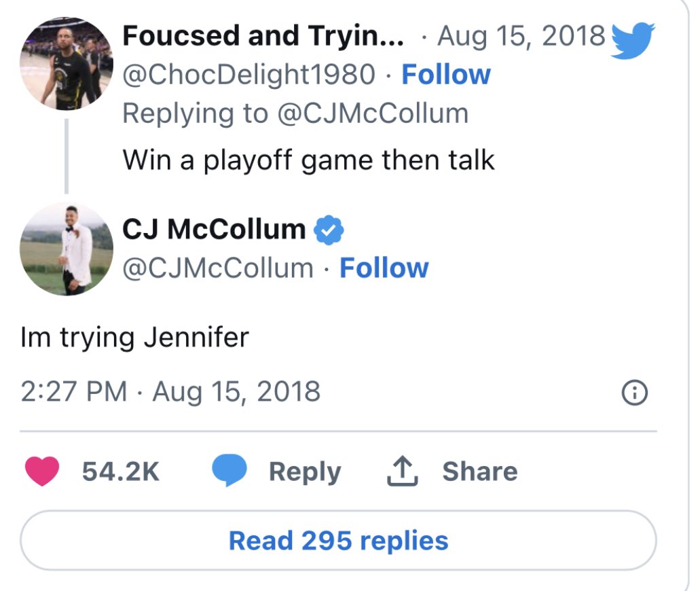Follow @CJMcCollum
700x591 pixels.
pos(384,268)
